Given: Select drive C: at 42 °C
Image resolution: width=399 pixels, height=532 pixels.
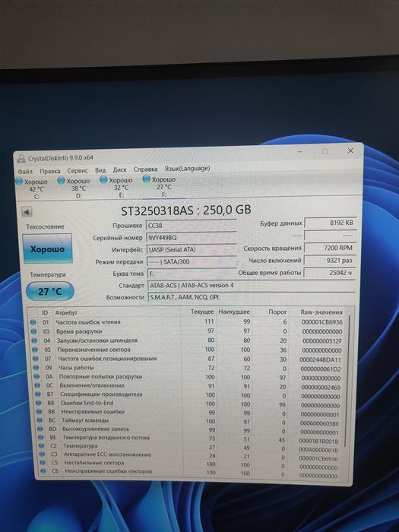Looking at the screenshot, I should click(x=32, y=188).
